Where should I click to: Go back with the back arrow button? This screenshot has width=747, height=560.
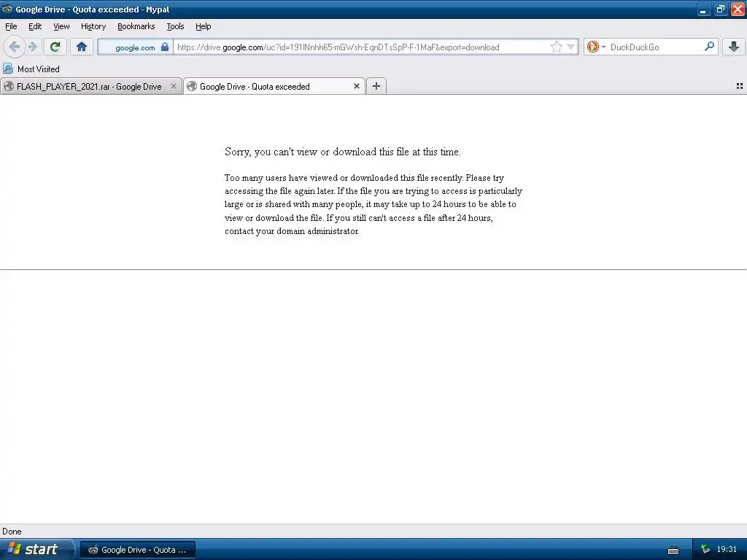tap(15, 47)
